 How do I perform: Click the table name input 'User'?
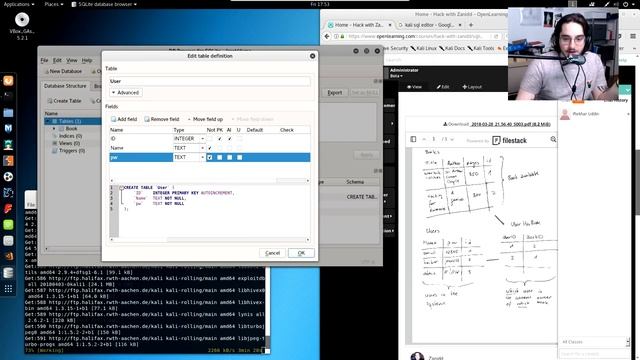click(209, 81)
